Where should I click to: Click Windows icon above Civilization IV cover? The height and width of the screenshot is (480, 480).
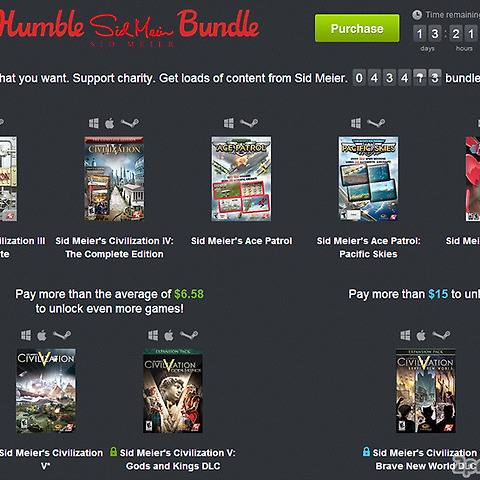pyautogui.click(x=94, y=123)
